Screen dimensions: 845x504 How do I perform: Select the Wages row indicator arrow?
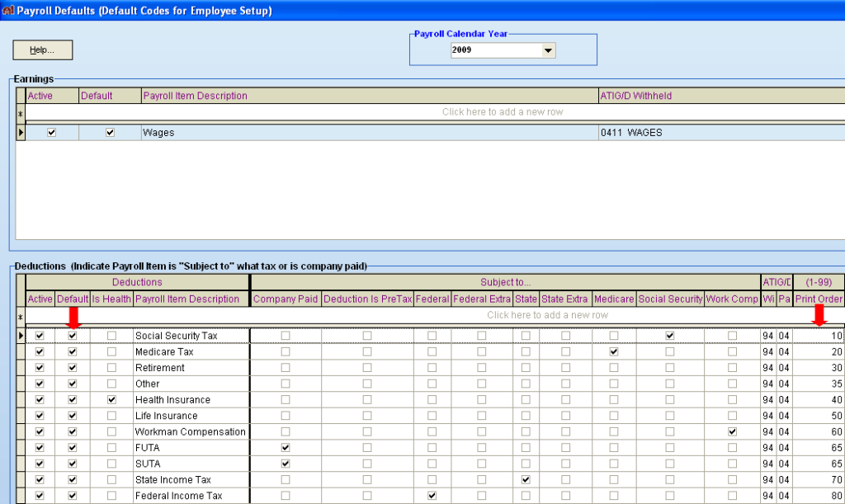[x=20, y=132]
